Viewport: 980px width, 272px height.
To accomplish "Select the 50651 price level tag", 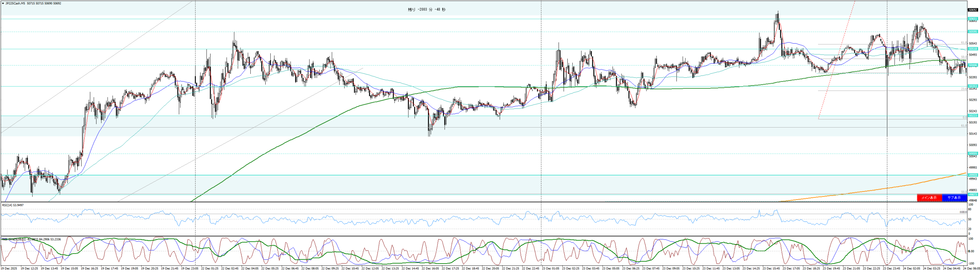I will tap(973, 19).
